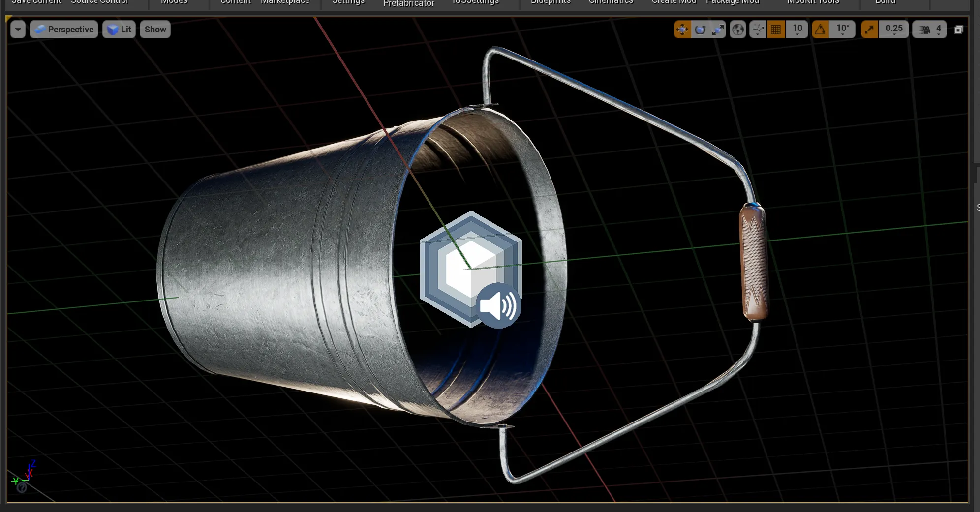Select the rotate transform tool
980x512 pixels.
[x=700, y=30]
